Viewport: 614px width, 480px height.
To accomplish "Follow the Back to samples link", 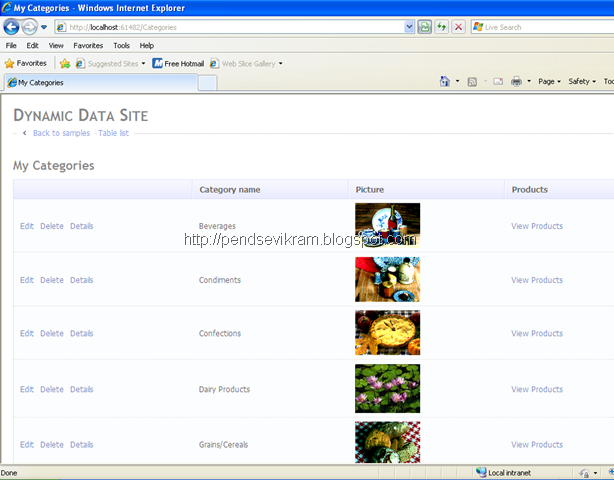I will pos(61,133).
